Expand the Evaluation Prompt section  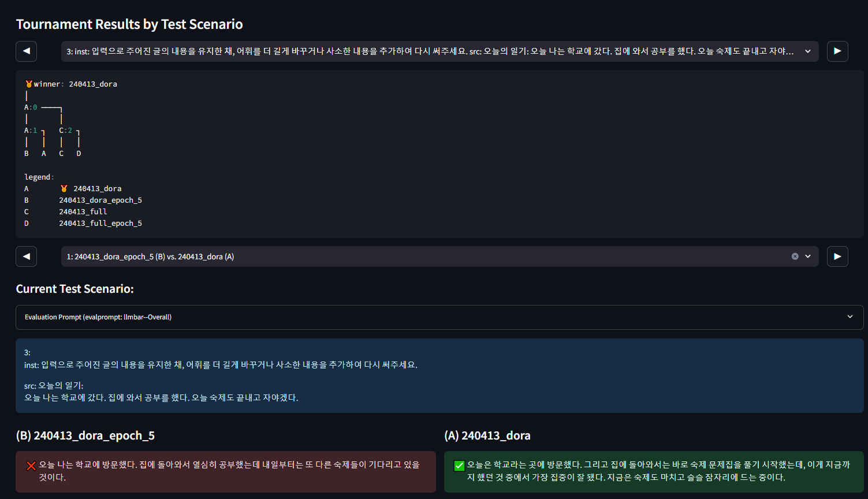click(x=439, y=317)
